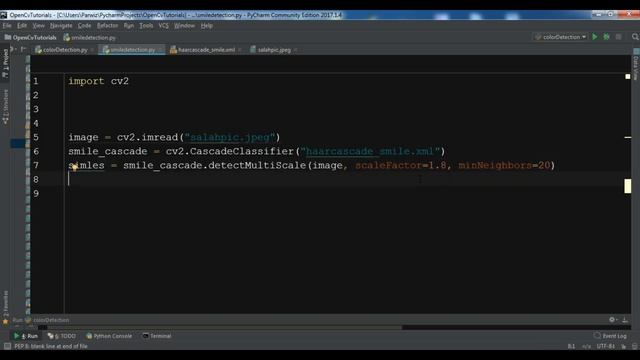Open the View menu
The image size is (640, 360).
click(x=38, y=26)
